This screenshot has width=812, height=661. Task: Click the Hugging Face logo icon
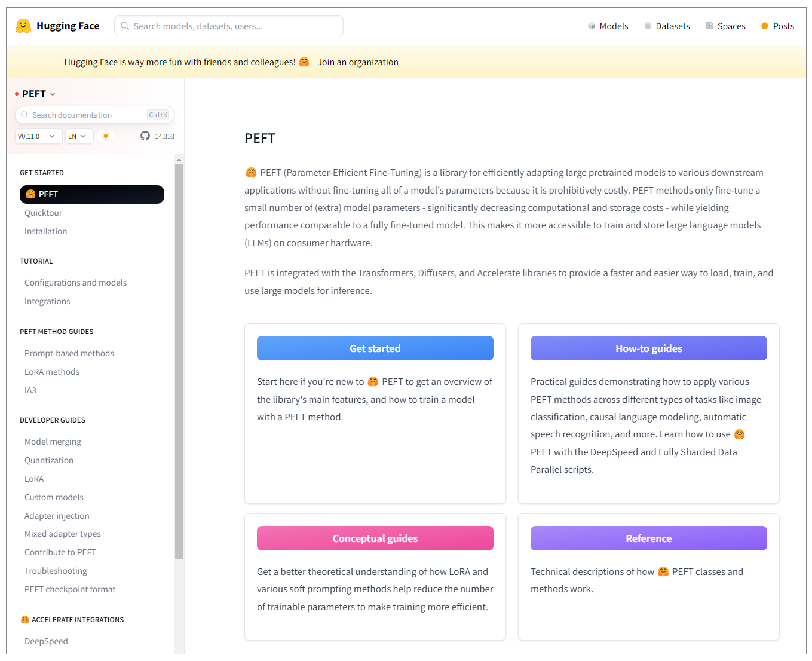pyautogui.click(x=23, y=26)
